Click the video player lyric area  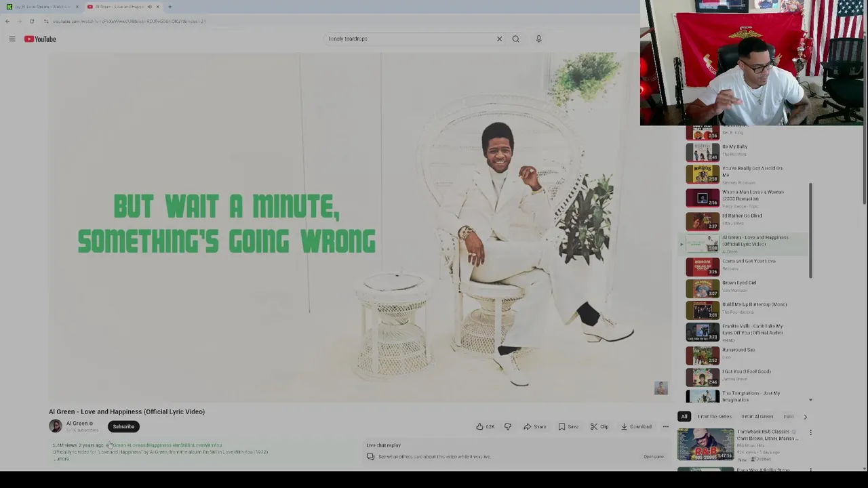pos(226,224)
